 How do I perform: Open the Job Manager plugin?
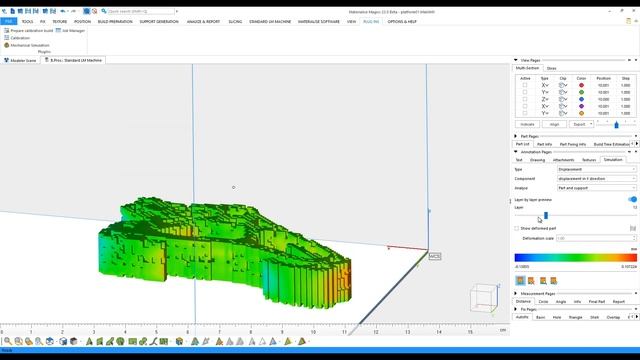(70, 31)
